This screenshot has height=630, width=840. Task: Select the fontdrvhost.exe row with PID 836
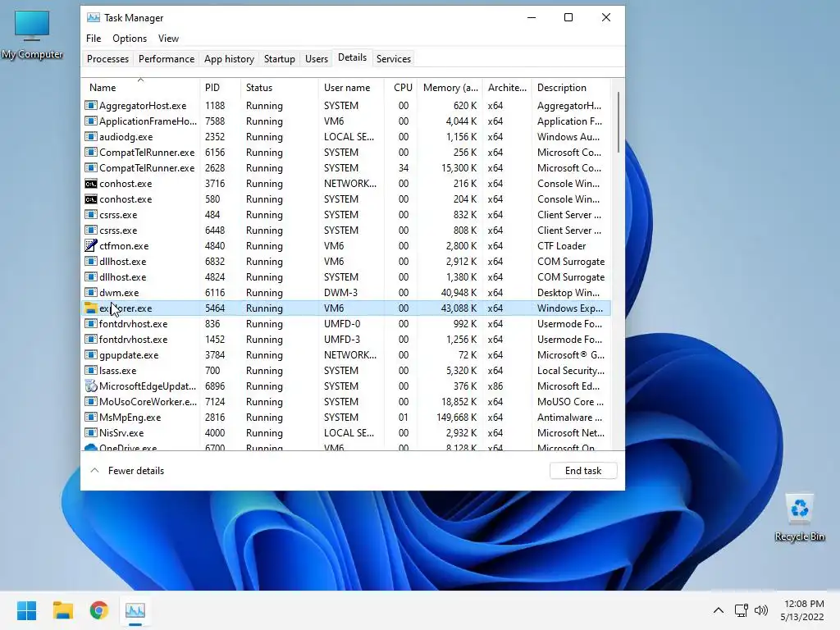point(346,323)
